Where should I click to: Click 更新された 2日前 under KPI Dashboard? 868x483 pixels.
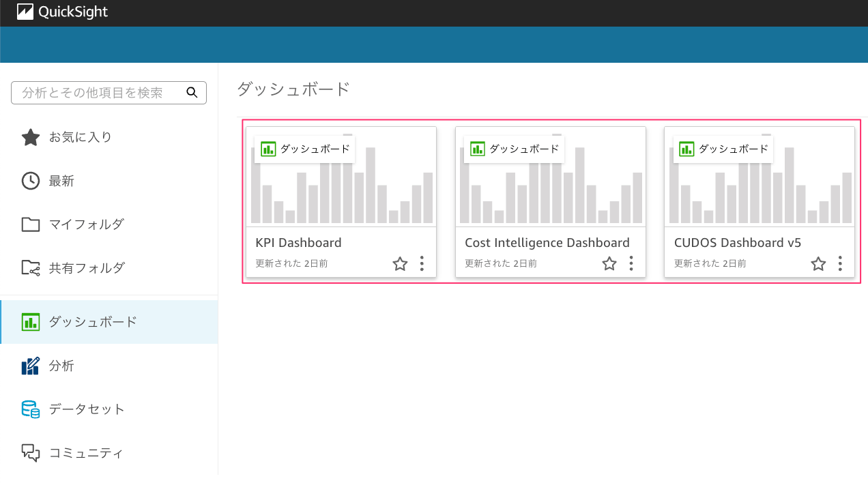click(x=291, y=263)
